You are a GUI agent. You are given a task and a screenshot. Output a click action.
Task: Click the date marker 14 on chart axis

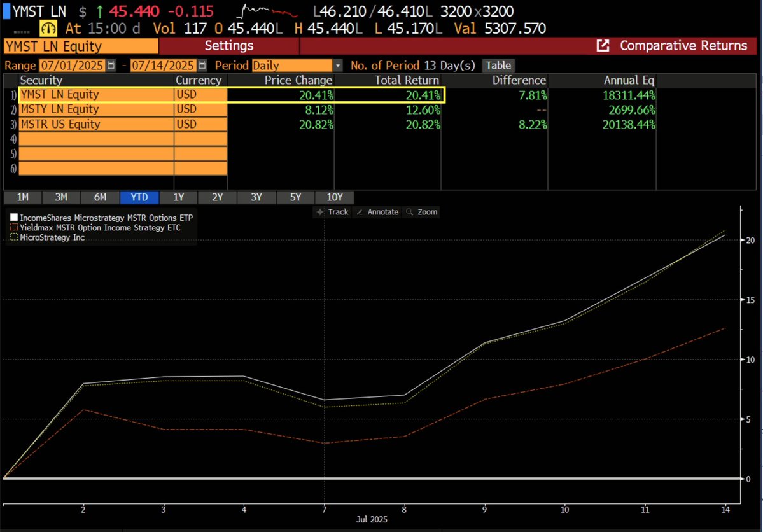coord(725,510)
